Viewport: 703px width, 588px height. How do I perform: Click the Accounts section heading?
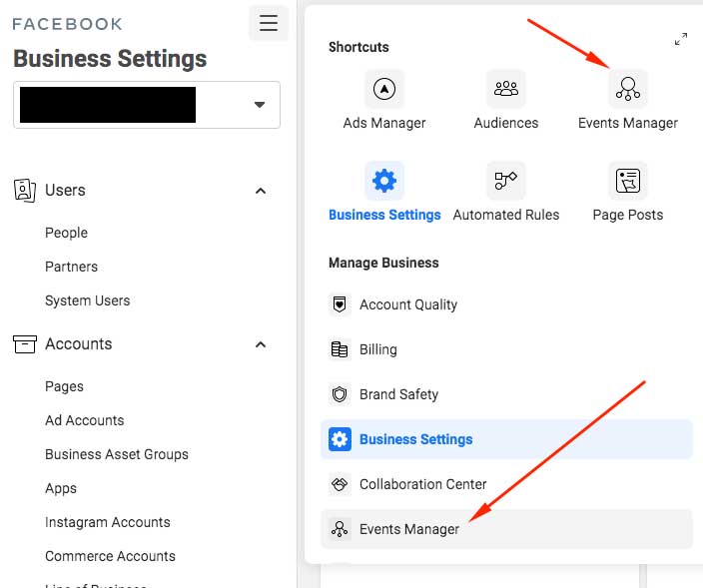point(79,344)
